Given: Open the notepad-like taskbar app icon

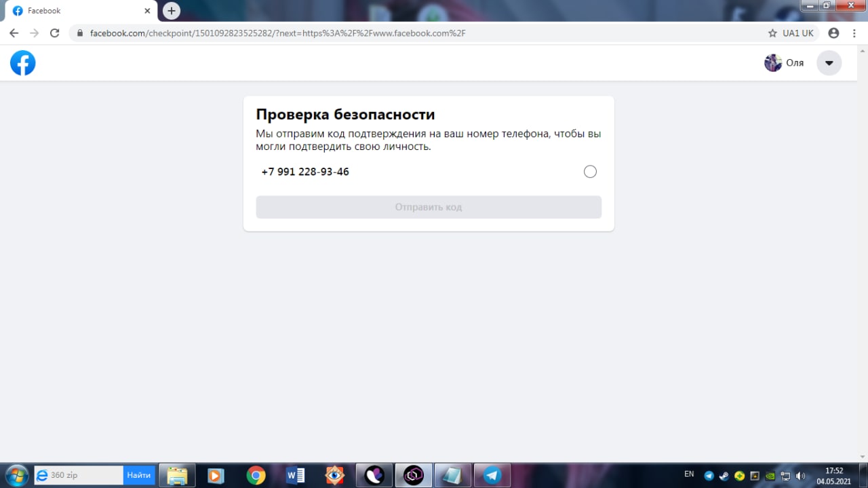Looking at the screenshot, I should [452, 475].
